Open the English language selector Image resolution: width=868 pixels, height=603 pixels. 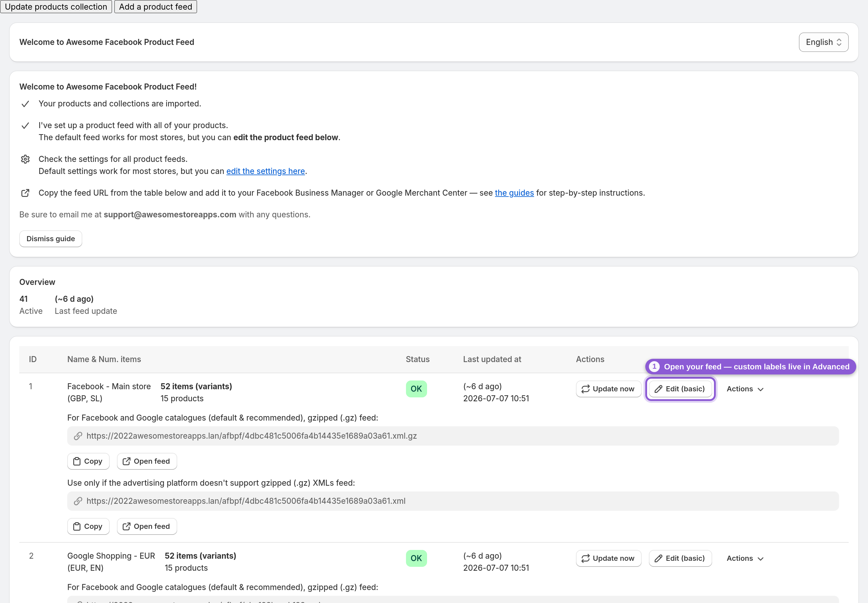[x=823, y=42]
